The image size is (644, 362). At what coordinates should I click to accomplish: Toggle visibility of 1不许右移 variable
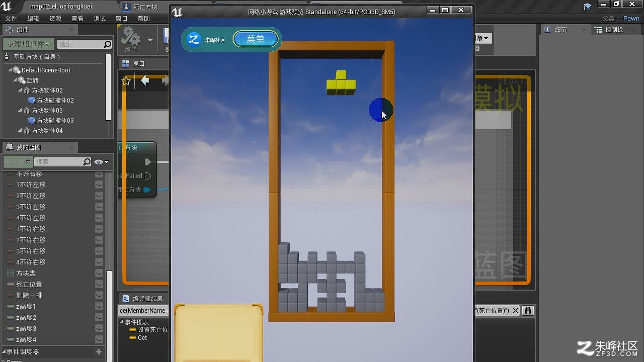pyautogui.click(x=99, y=229)
